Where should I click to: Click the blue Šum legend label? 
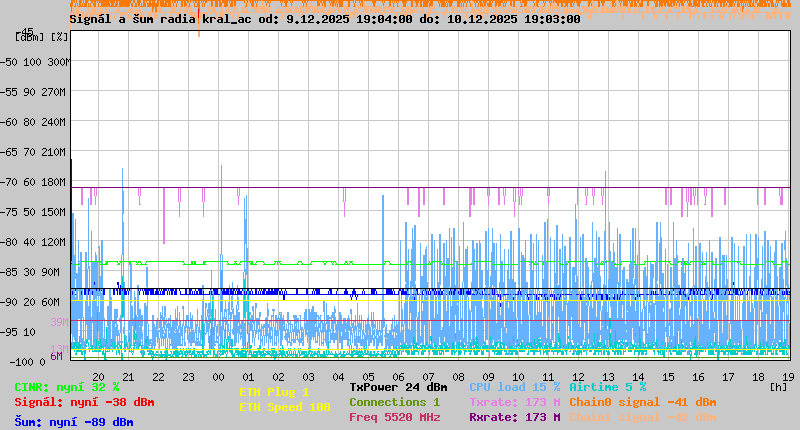tap(73, 422)
